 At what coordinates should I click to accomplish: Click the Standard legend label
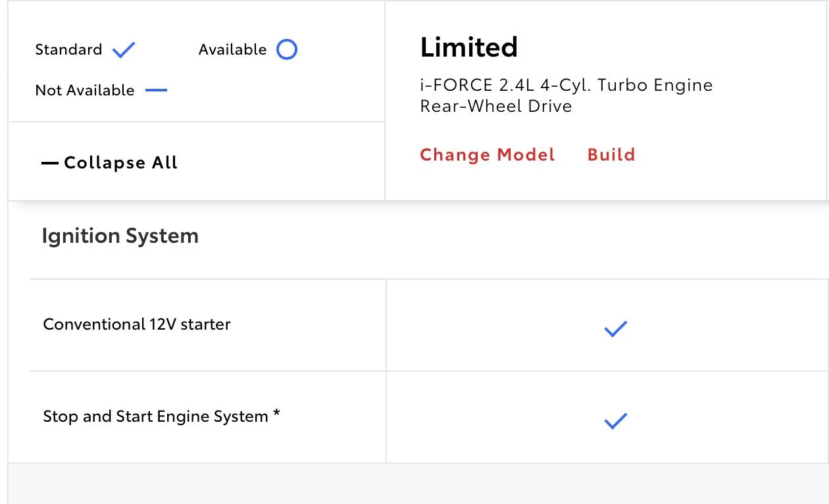(x=68, y=50)
